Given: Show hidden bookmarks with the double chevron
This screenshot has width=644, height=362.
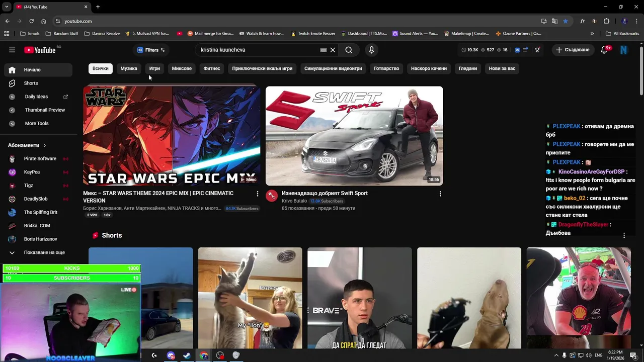Looking at the screenshot, I should click(592, 34).
